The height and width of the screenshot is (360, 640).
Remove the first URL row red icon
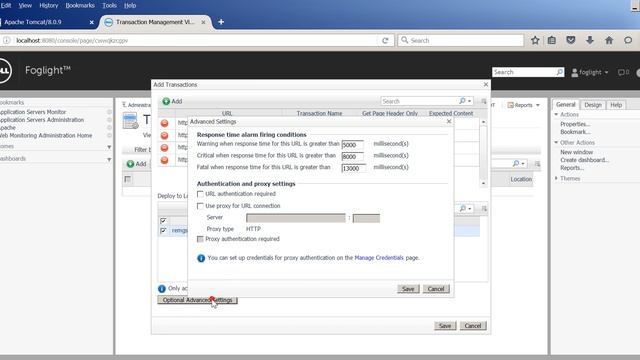tap(164, 123)
